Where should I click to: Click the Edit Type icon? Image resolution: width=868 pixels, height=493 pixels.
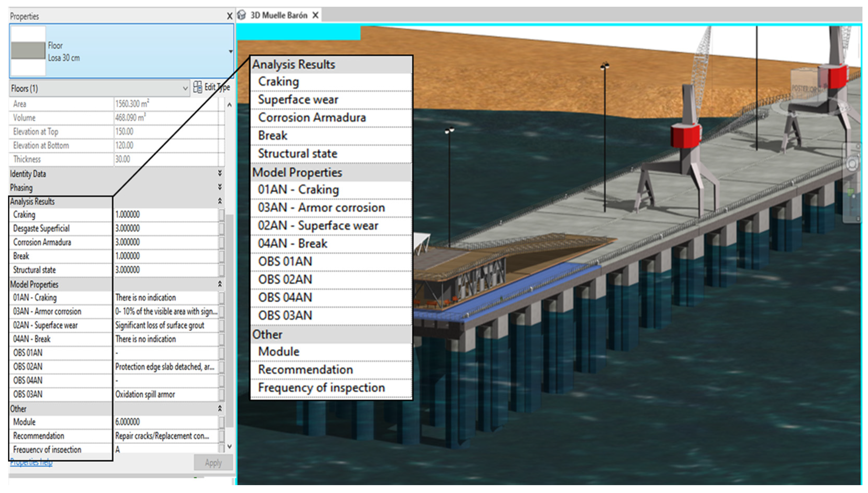(198, 87)
